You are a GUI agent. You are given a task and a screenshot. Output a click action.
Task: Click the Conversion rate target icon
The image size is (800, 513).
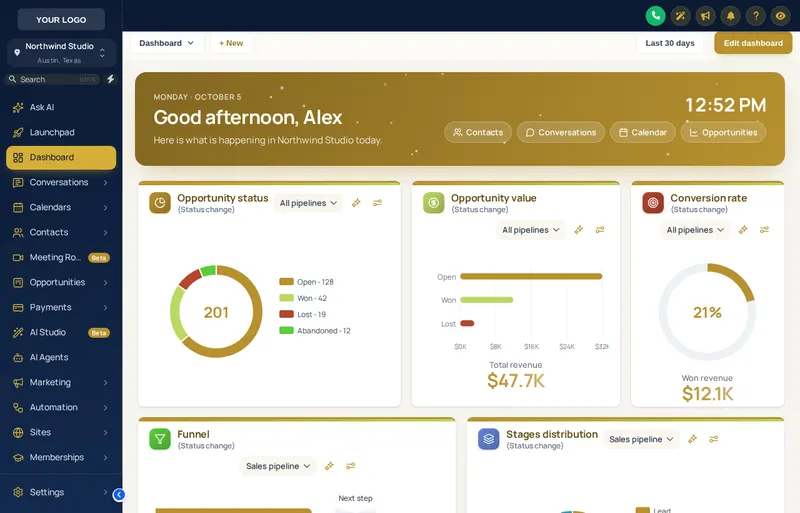click(x=653, y=203)
